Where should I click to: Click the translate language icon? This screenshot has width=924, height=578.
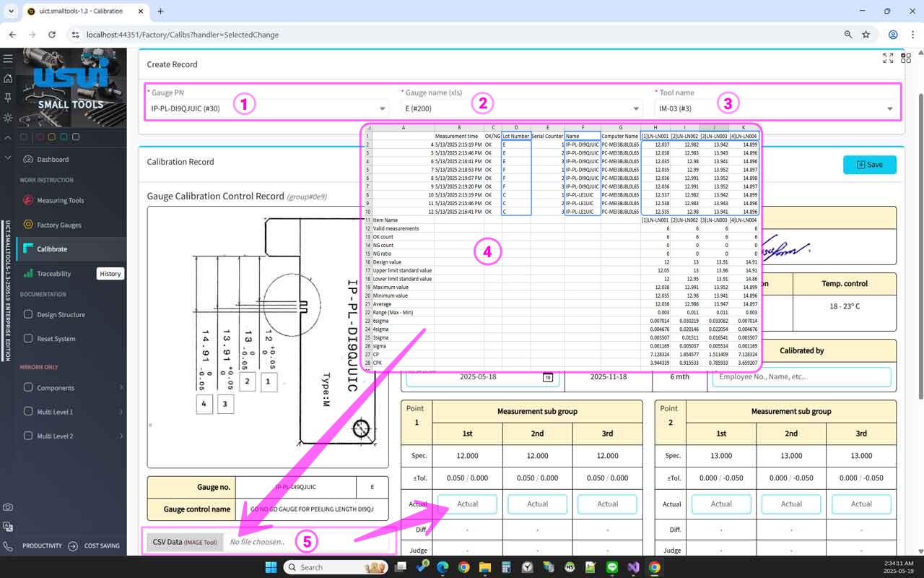pyautogui.click(x=7, y=527)
